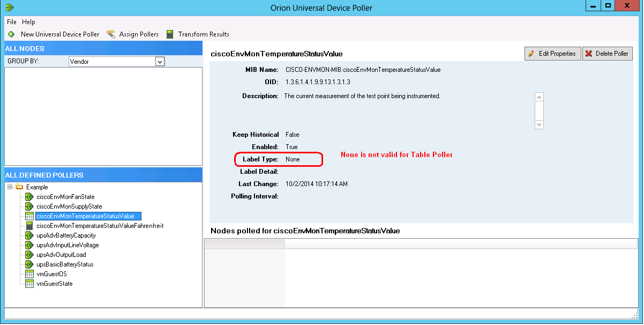
Task: Click the Enabled value True
Action: (x=291, y=147)
